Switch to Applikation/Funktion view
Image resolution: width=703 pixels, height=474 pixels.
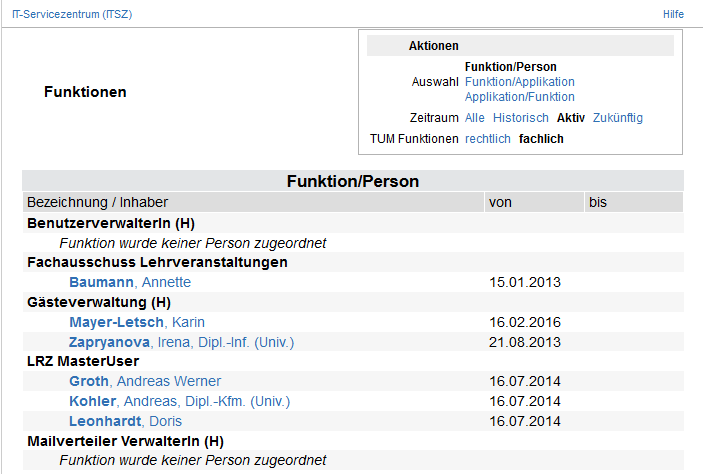tap(520, 97)
